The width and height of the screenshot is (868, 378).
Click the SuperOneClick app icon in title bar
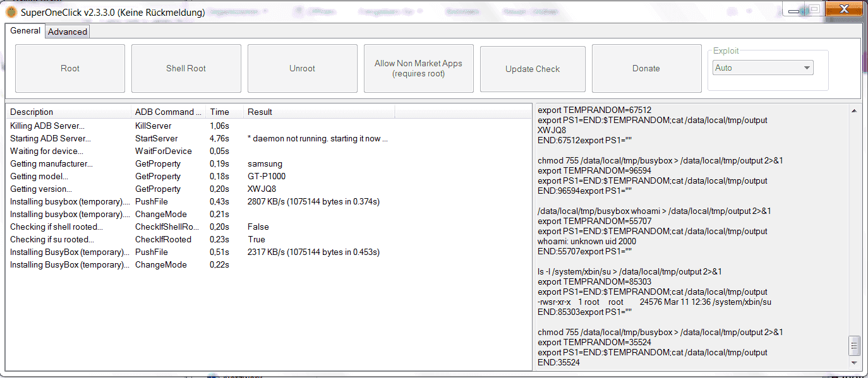tap(11, 12)
